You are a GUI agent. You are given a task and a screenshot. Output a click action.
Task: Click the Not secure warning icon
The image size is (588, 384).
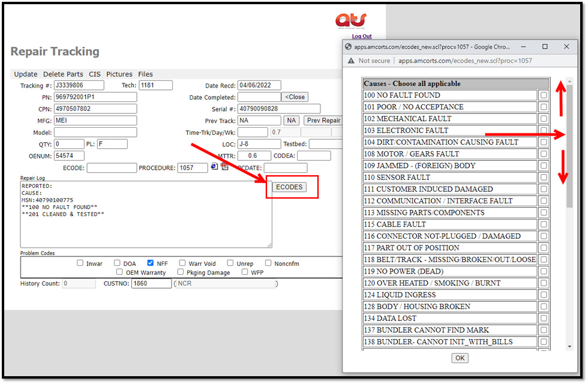pos(352,61)
